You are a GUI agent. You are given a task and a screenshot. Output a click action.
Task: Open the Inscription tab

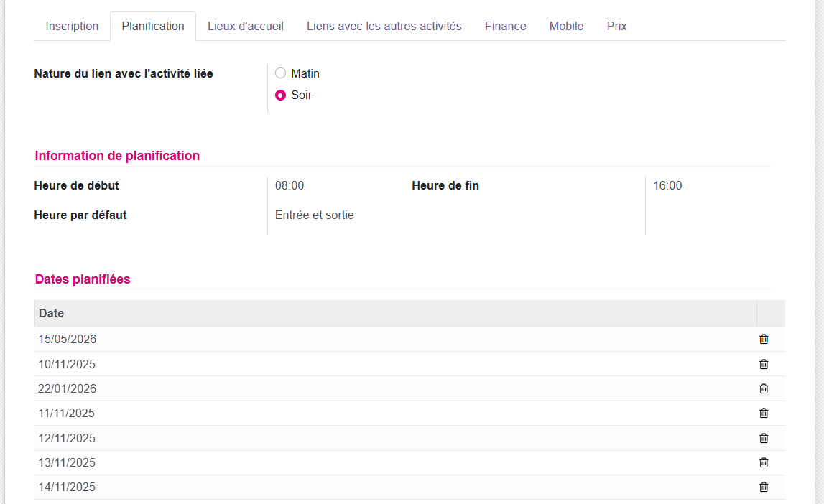[72, 26]
